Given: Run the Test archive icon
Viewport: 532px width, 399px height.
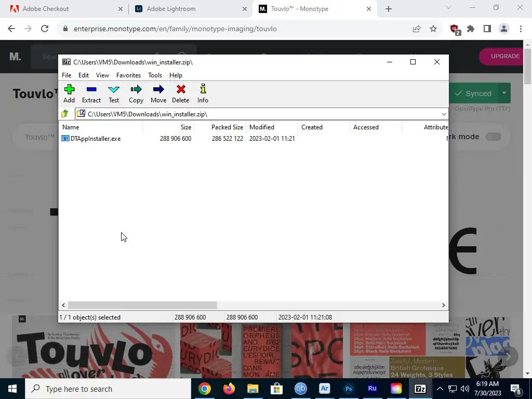Looking at the screenshot, I should coord(114,94).
